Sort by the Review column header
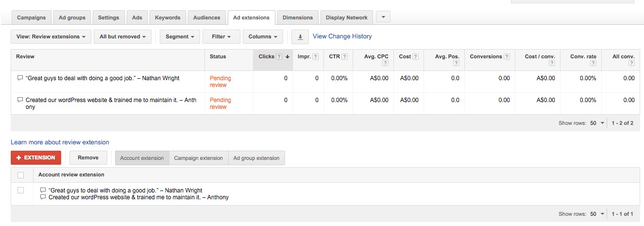 tap(25, 57)
